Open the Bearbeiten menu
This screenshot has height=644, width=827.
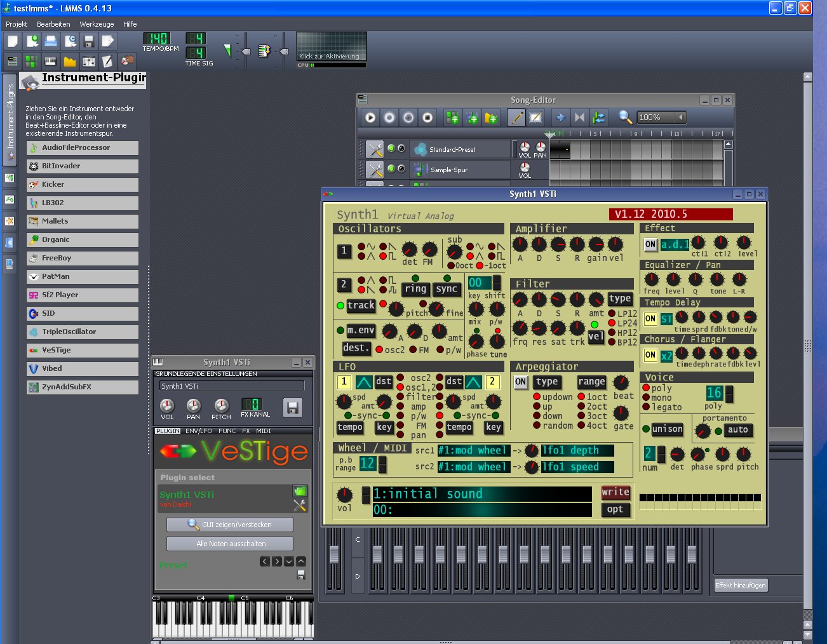53,24
